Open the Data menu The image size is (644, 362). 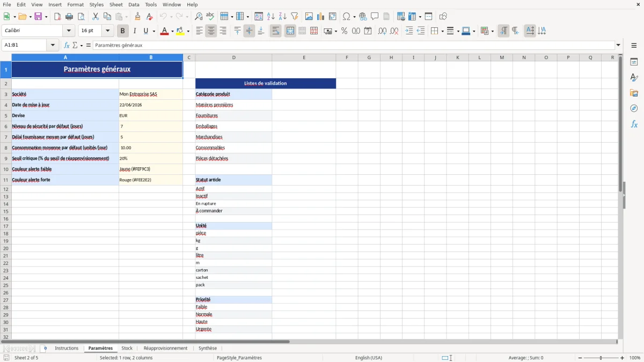pyautogui.click(x=134, y=4)
